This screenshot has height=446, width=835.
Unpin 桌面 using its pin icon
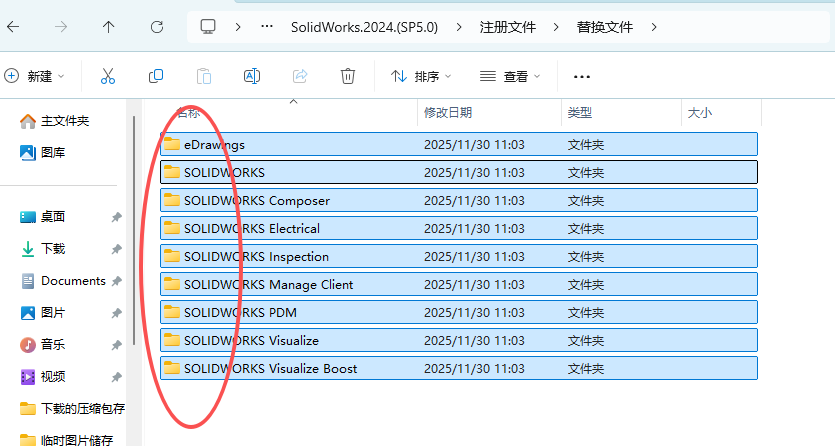click(x=117, y=217)
